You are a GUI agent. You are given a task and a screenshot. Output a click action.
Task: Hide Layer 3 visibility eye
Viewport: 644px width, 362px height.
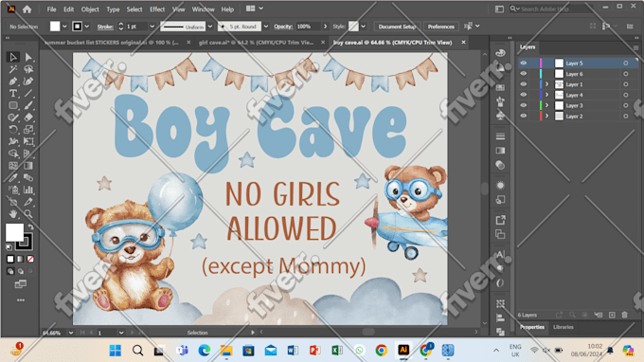(x=523, y=105)
